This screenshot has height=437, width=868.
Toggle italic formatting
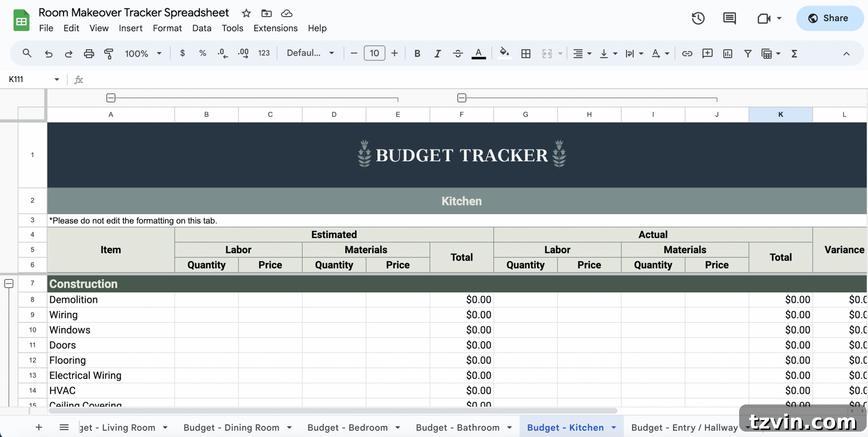click(x=437, y=54)
